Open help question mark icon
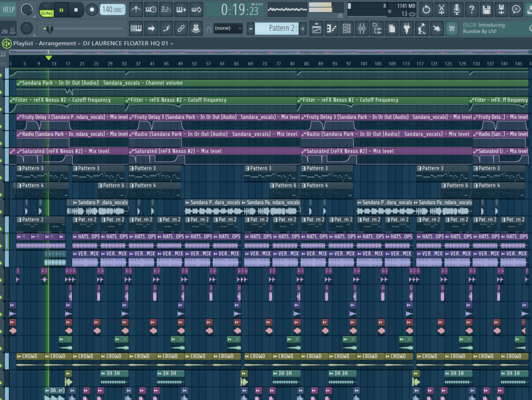 [471, 10]
